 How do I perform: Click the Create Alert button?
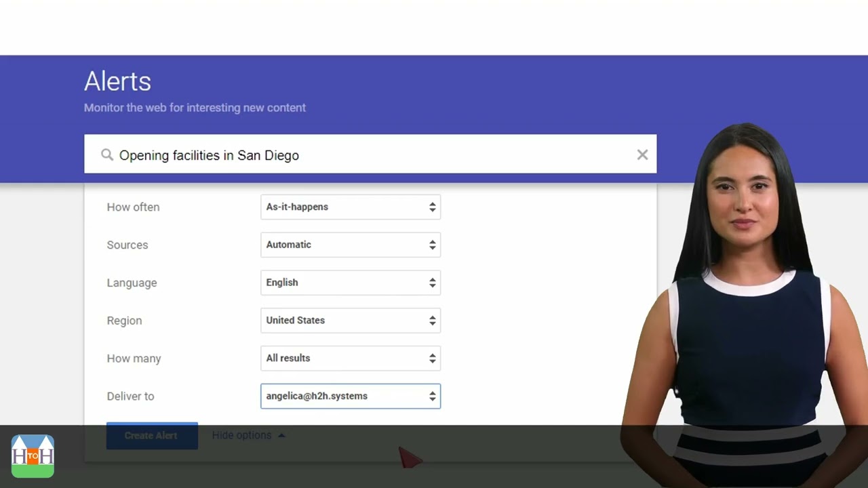[152, 436]
